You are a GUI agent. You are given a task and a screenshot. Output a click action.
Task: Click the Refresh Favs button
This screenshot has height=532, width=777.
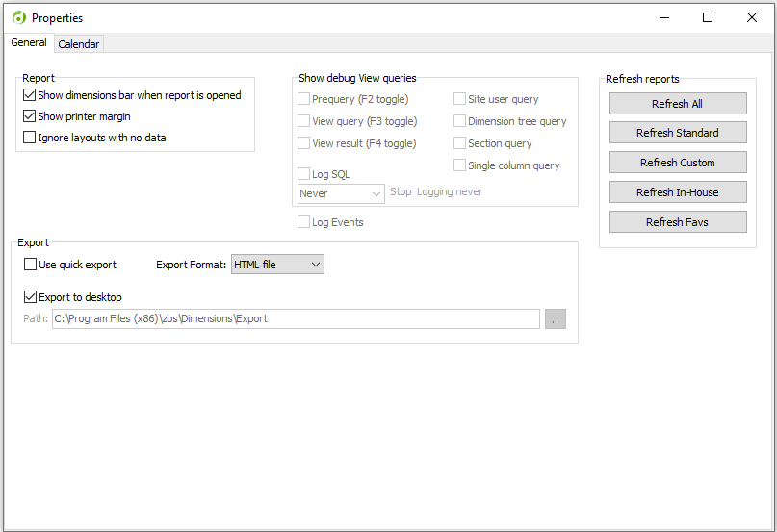coord(678,222)
